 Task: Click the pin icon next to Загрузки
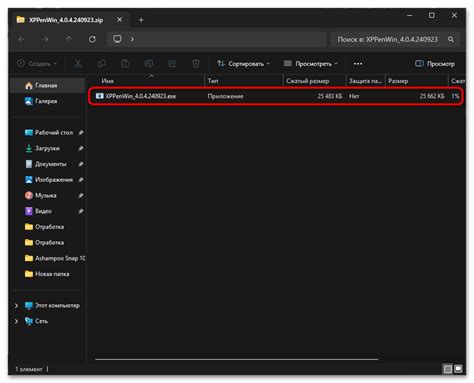[x=81, y=148]
